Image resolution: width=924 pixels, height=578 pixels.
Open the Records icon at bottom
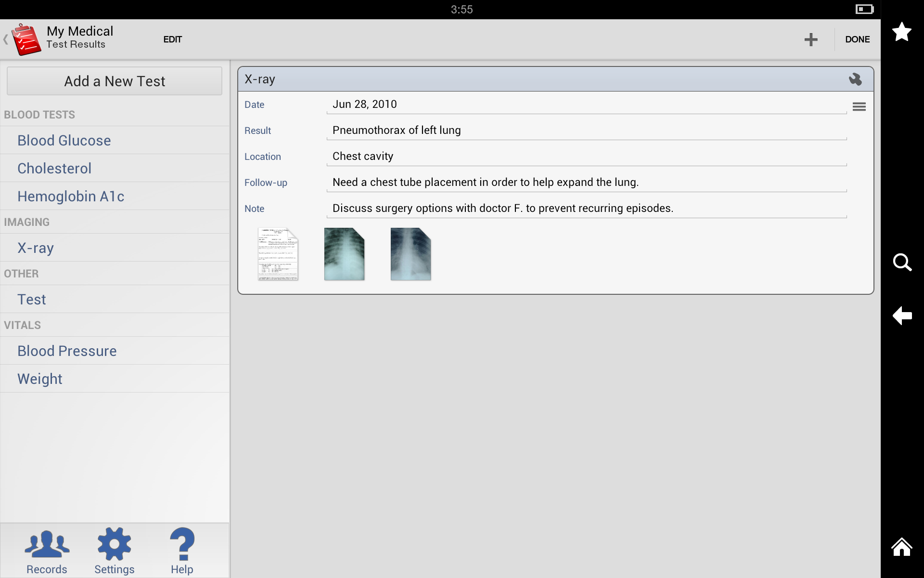point(47,551)
